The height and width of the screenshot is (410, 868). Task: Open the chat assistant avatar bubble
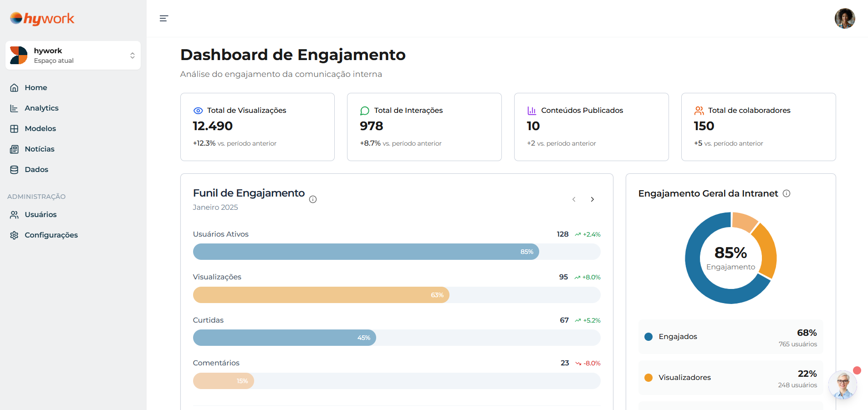pos(842,385)
